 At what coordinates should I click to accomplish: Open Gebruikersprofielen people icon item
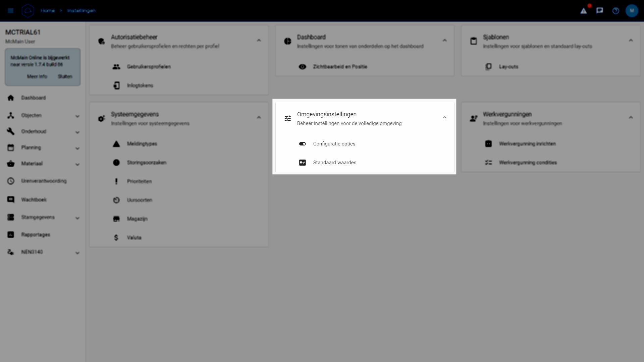116,67
